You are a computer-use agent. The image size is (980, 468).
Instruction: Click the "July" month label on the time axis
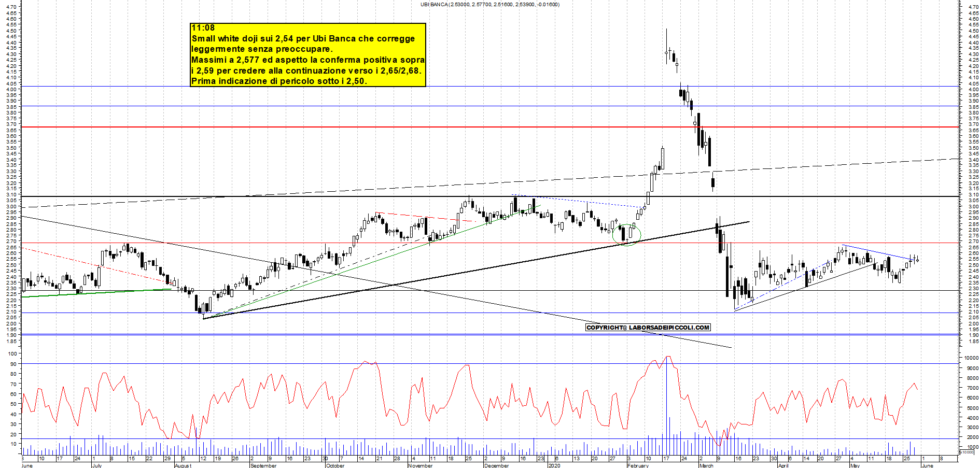[97, 465]
